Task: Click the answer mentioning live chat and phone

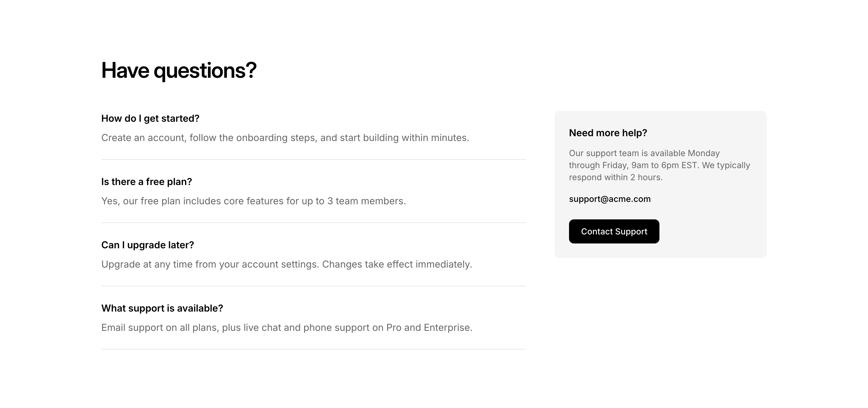Action: (286, 328)
